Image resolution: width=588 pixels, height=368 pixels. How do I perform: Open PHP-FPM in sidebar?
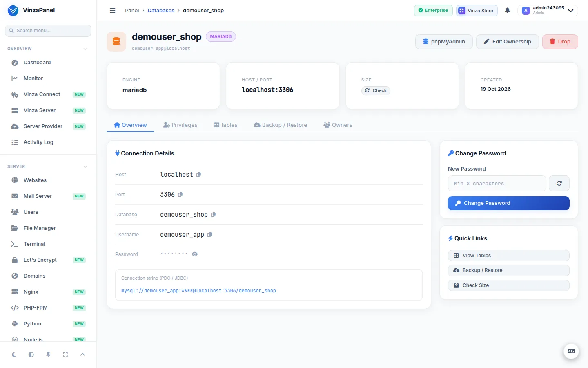click(x=48, y=308)
